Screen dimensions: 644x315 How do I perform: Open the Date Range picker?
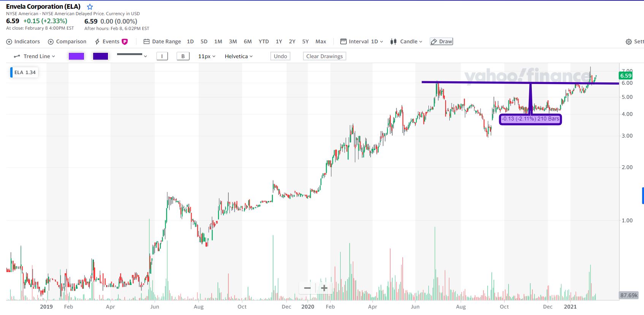[162, 41]
